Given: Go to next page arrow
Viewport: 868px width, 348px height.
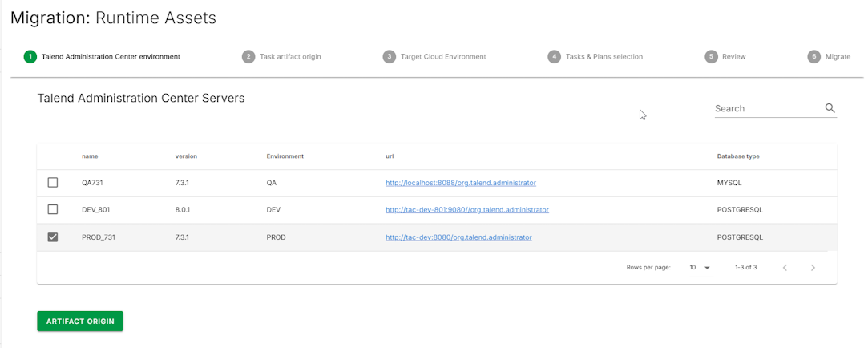Looking at the screenshot, I should [813, 268].
